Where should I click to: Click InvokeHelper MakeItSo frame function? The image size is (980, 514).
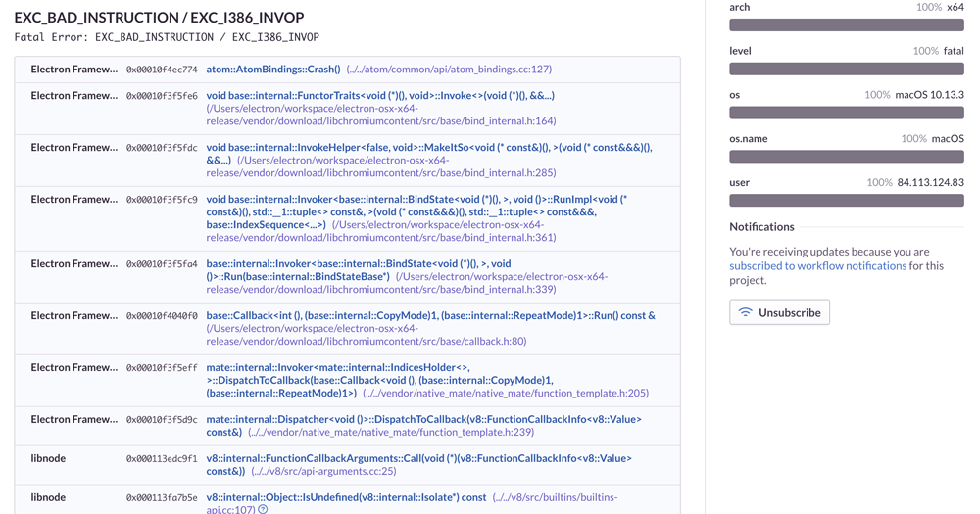pyautogui.click(x=429, y=154)
